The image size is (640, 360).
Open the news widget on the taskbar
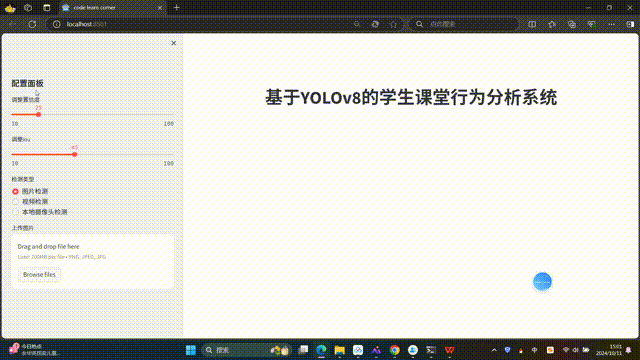coord(34,349)
